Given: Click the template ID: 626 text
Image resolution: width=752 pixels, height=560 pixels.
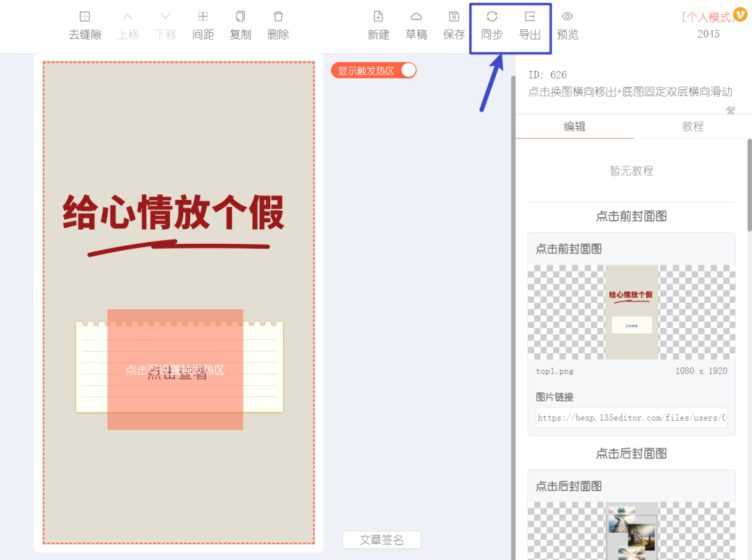Looking at the screenshot, I should pos(548,75).
